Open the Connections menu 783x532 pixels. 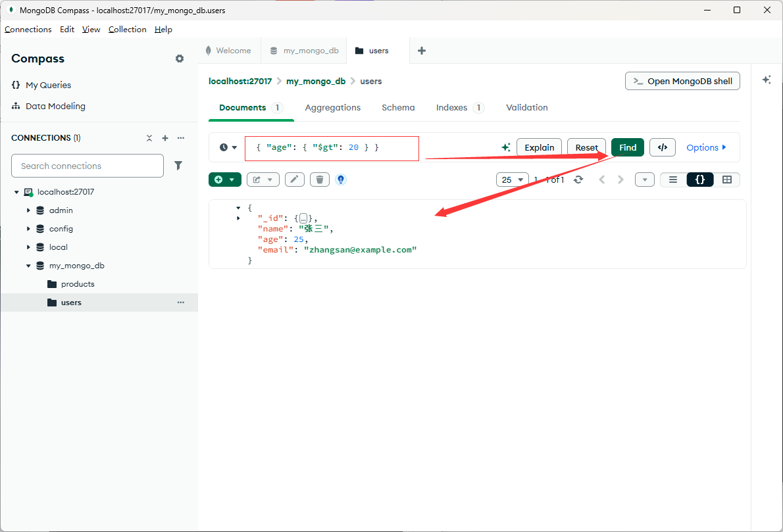point(28,30)
